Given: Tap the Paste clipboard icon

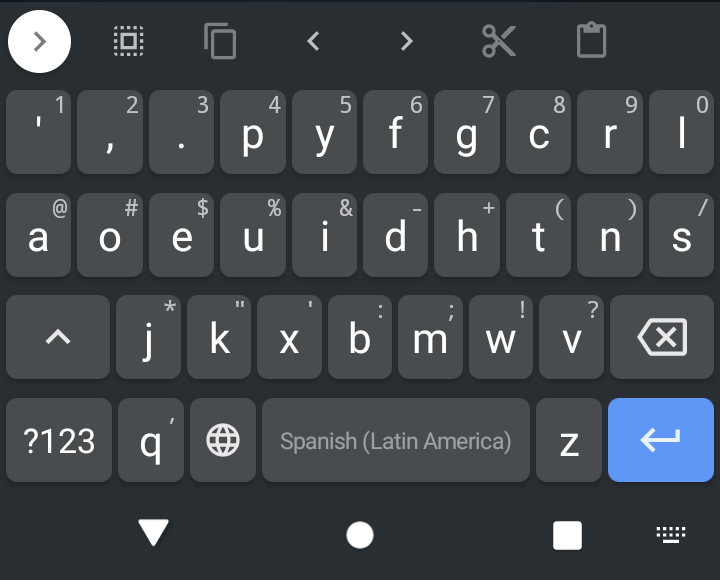Looking at the screenshot, I should tap(591, 40).
